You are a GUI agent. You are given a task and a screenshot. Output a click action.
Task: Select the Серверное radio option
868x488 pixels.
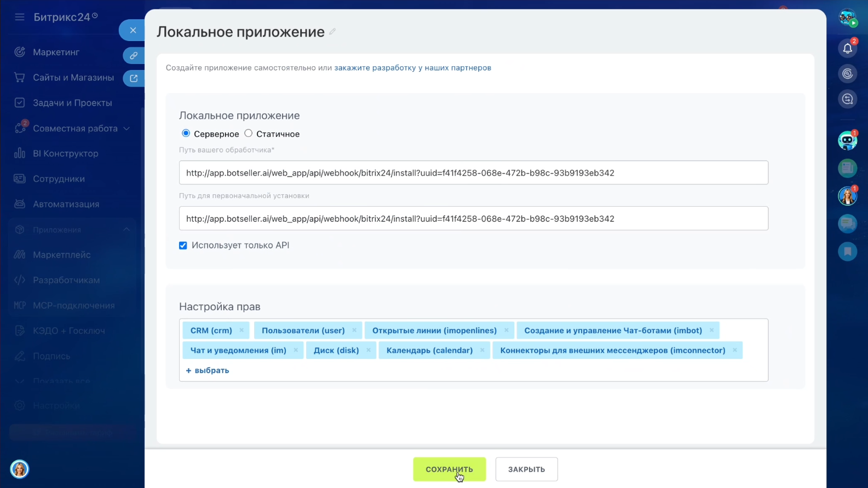point(186,133)
